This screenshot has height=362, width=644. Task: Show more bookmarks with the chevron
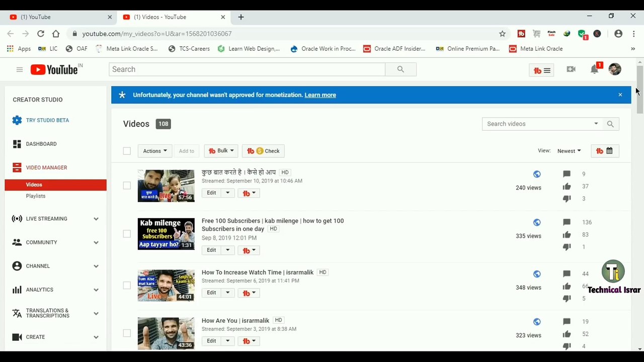[x=633, y=49]
